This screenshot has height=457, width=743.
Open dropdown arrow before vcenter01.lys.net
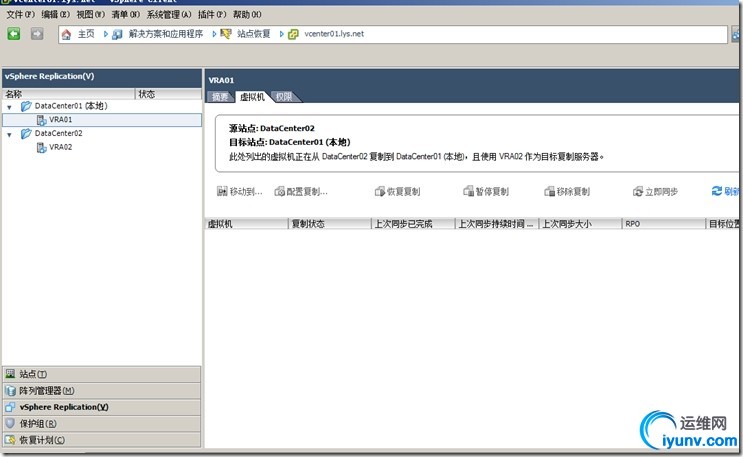tap(281, 34)
